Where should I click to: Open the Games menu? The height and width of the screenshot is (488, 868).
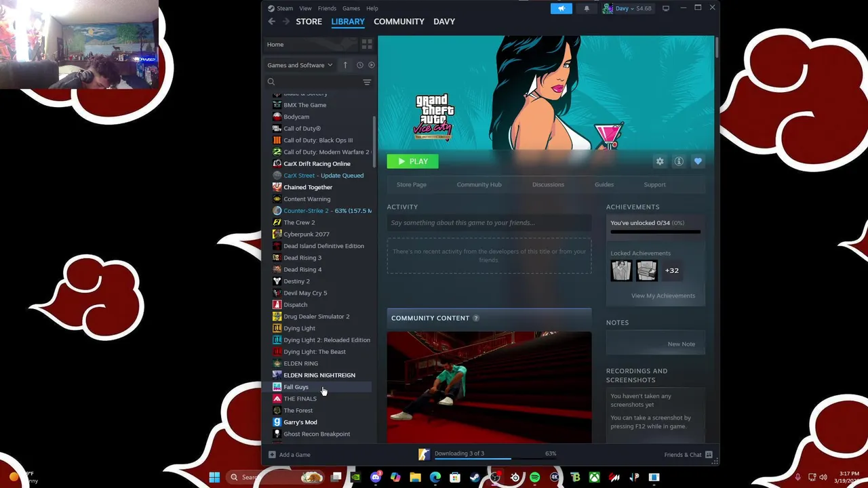(351, 8)
